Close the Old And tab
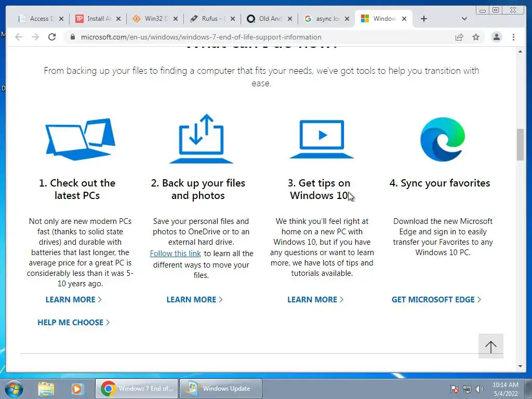This screenshot has width=532, height=399. [x=290, y=19]
